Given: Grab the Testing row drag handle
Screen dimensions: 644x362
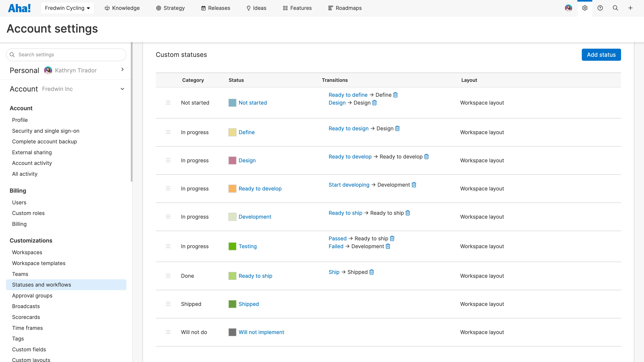Looking at the screenshot, I should (x=168, y=246).
